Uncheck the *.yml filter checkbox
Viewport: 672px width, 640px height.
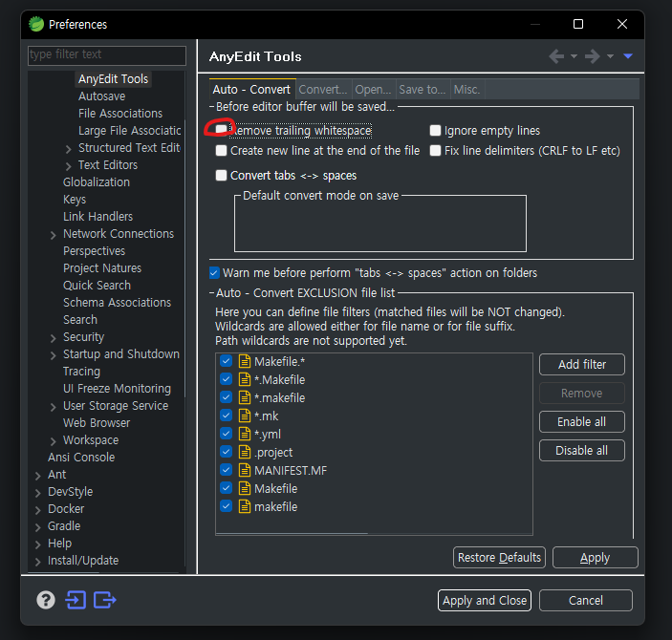point(226,434)
